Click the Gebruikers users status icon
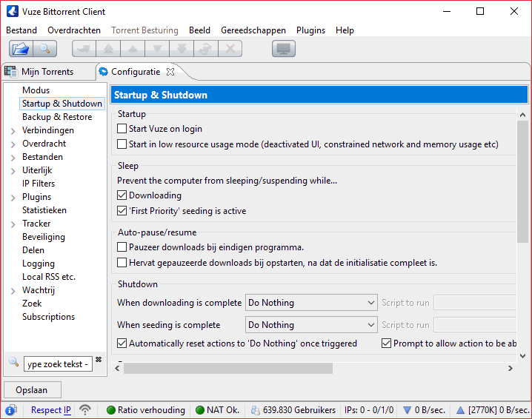This screenshot has height=419, width=532. tap(255, 410)
